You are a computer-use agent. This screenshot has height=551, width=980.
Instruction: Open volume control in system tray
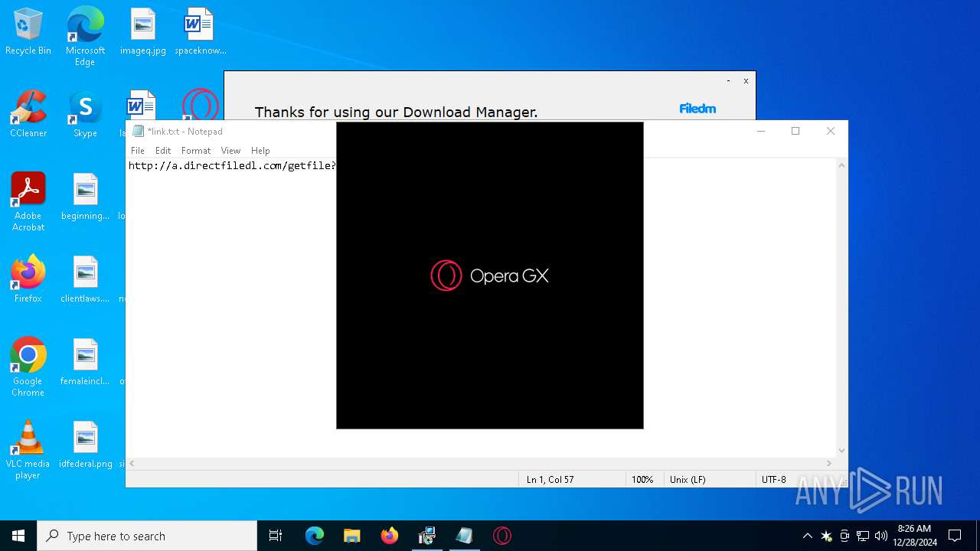pyautogui.click(x=880, y=536)
